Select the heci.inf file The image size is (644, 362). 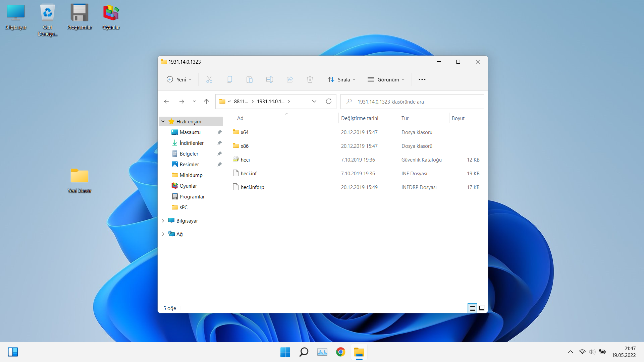249,173
